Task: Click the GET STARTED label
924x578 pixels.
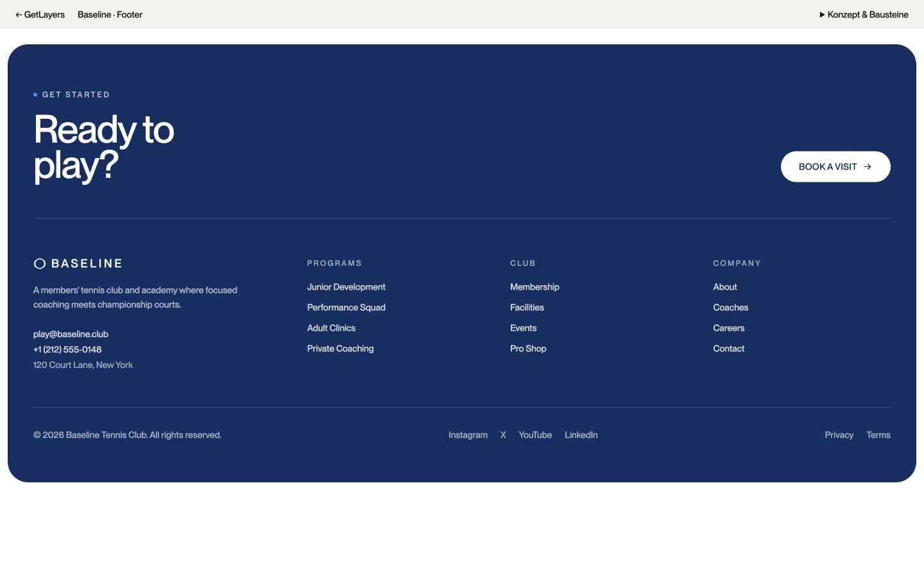Action: (x=76, y=94)
